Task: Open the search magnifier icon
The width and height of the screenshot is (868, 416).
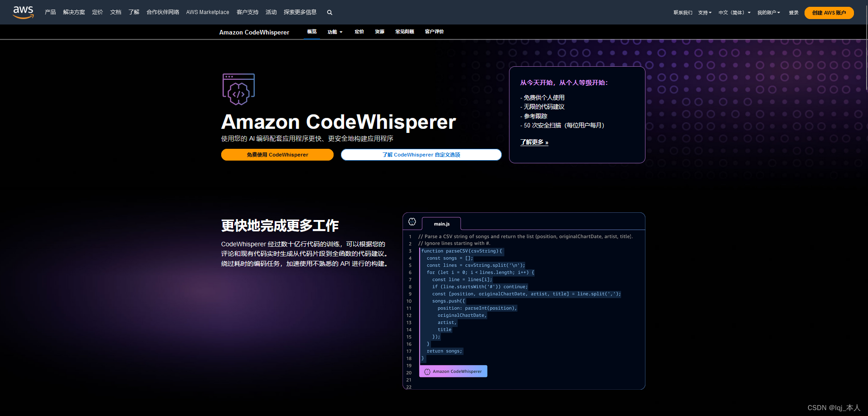Action: 330,13
